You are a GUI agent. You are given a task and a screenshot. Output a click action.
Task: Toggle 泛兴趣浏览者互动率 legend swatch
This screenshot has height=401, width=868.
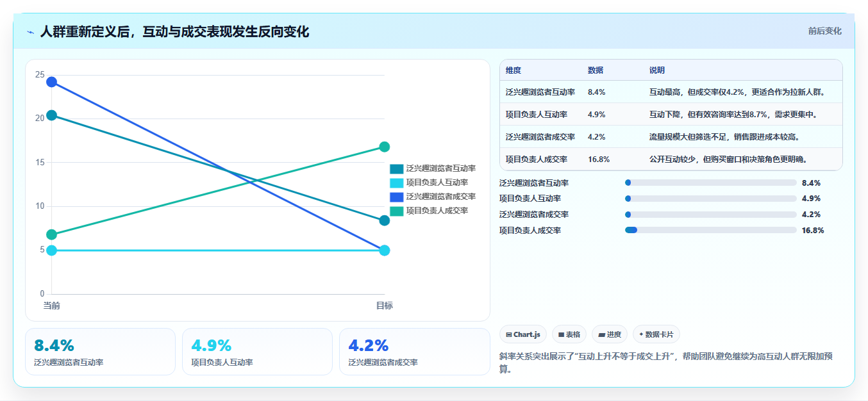[x=397, y=169]
